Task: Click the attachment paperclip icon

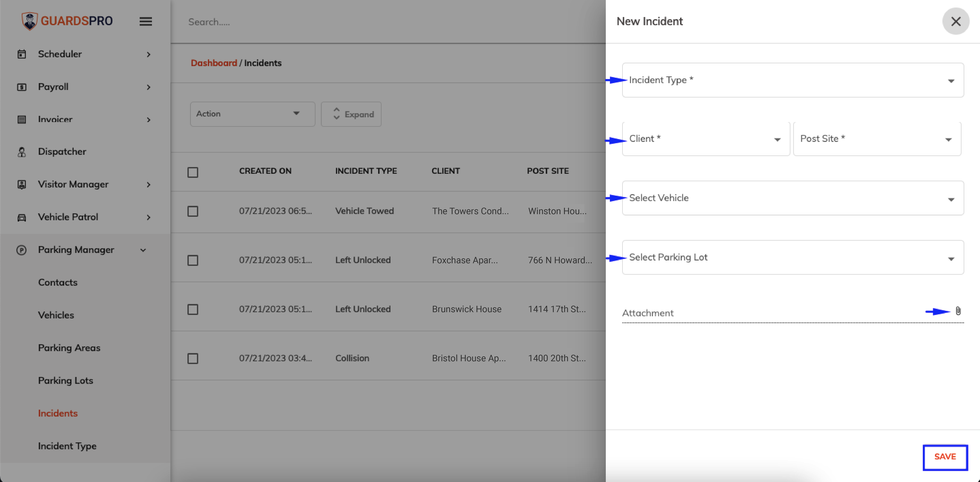Action: click(958, 311)
